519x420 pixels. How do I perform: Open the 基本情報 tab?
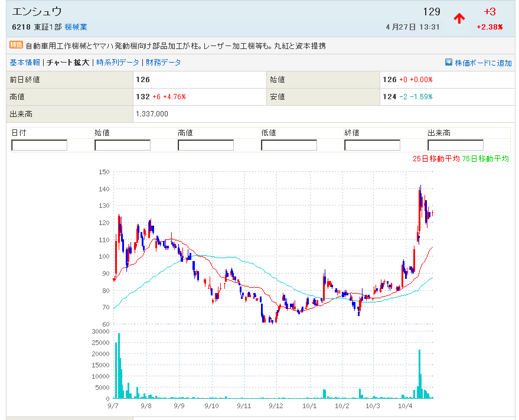pyautogui.click(x=25, y=62)
